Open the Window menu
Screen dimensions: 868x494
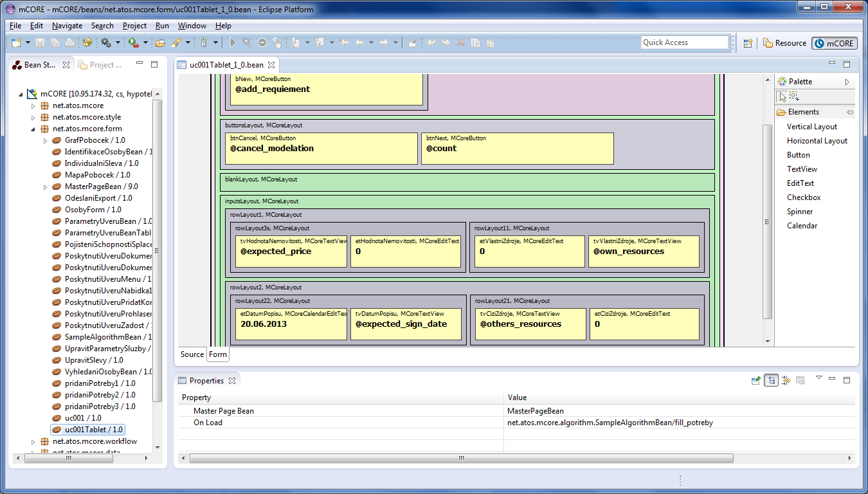coord(192,26)
